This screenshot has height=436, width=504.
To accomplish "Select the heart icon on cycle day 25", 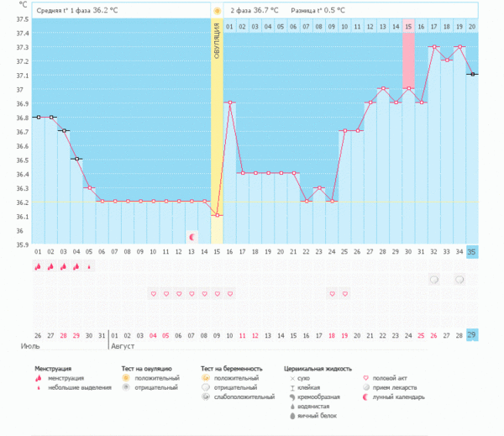I will (x=344, y=293).
